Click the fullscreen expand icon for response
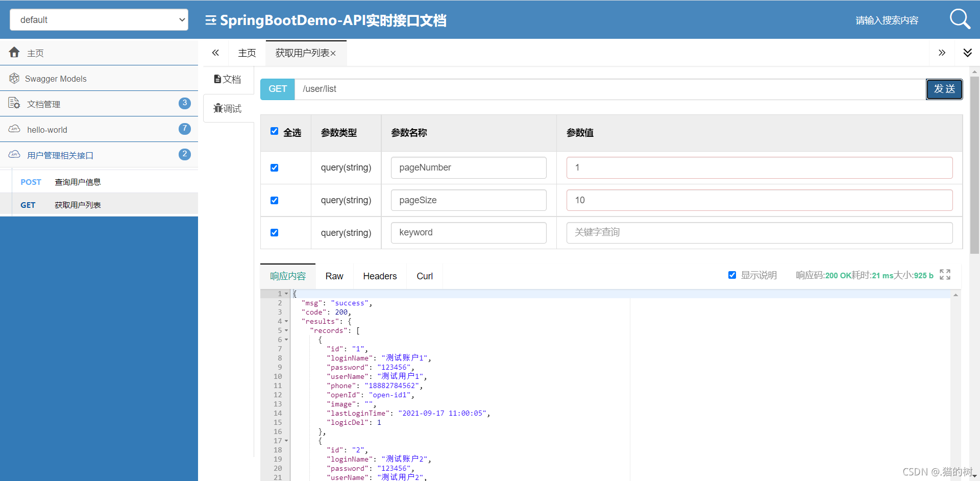This screenshot has width=980, height=481. pyautogui.click(x=945, y=275)
